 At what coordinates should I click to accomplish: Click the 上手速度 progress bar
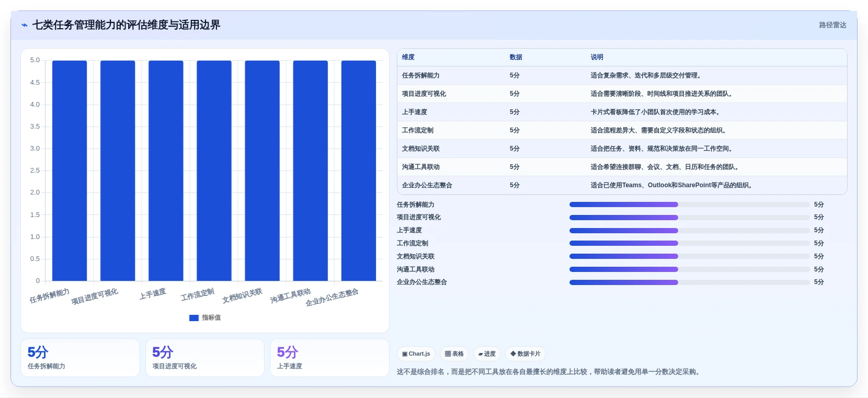click(x=689, y=231)
